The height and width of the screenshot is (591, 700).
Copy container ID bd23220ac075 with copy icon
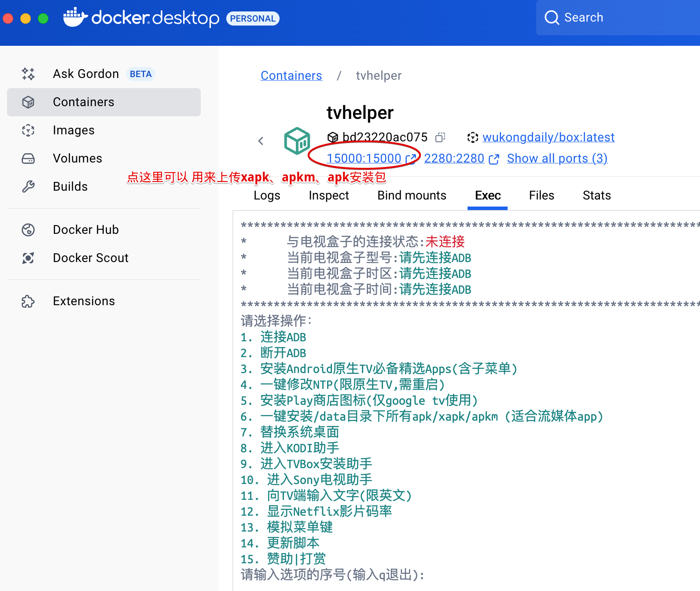point(440,137)
